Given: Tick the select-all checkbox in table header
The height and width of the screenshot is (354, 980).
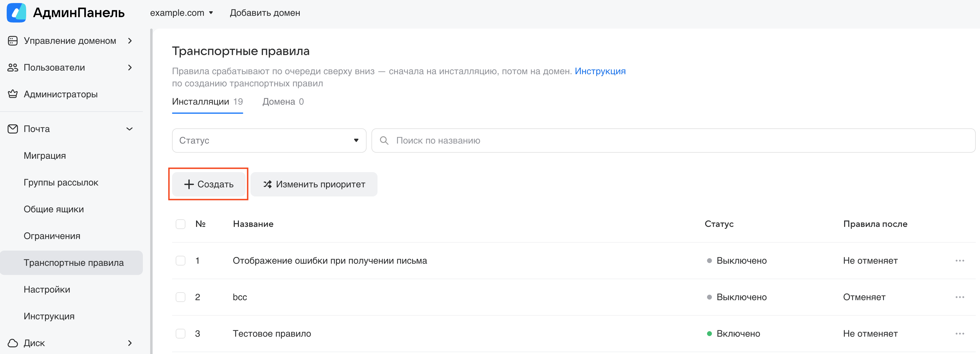Looking at the screenshot, I should [180, 224].
